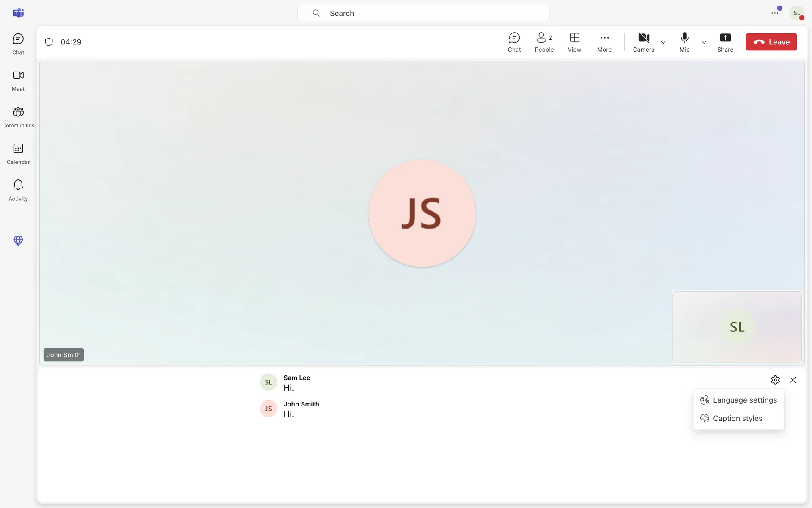Show the People participants list
Screen dimensions: 812x508
(x=544, y=42)
